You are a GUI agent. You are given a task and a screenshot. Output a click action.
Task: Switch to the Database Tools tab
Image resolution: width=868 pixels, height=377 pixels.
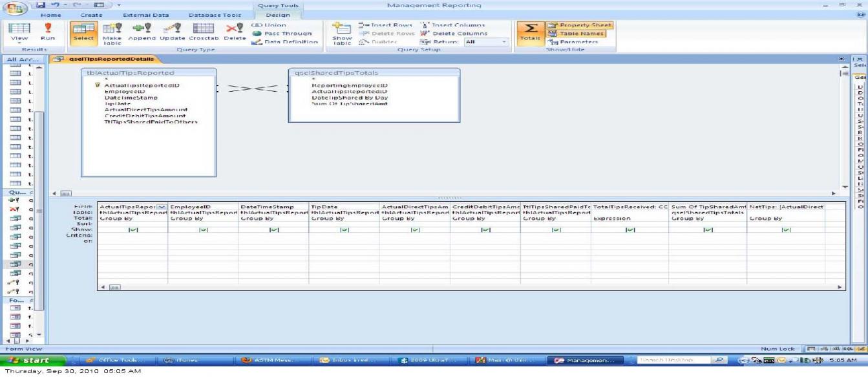pyautogui.click(x=215, y=15)
